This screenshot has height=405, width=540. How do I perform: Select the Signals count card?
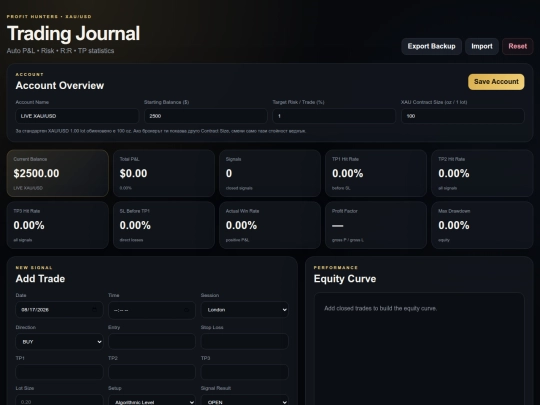(270, 173)
